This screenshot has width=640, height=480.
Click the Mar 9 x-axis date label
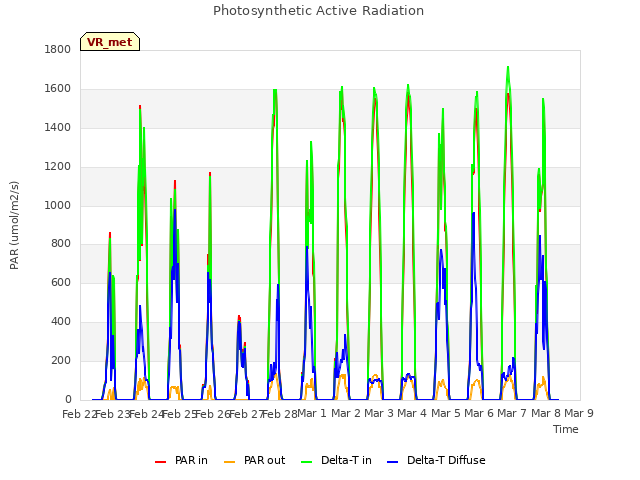pos(579,413)
